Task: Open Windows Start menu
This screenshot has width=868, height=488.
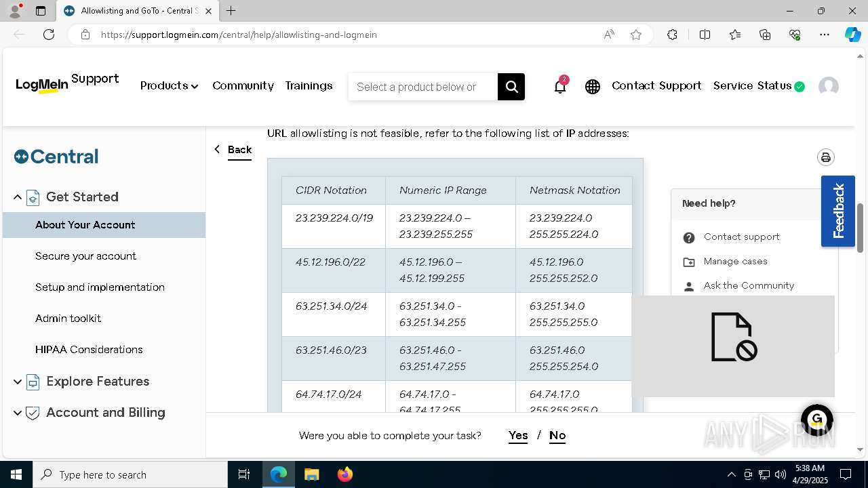Action: [16, 474]
